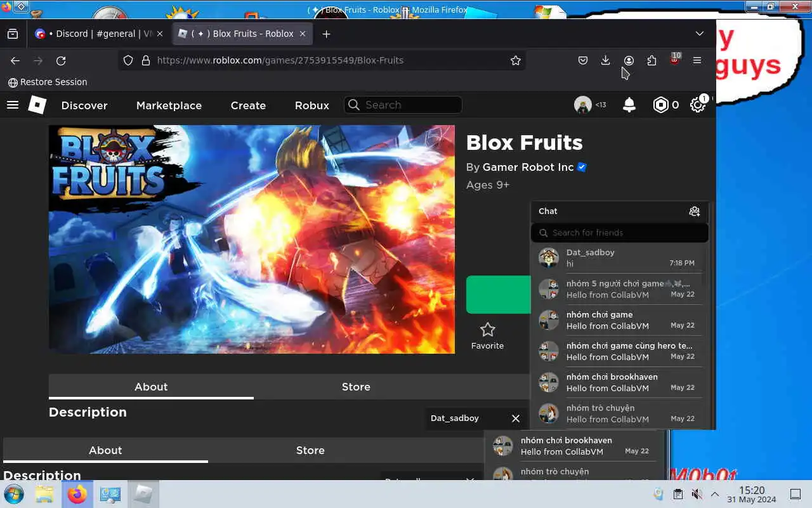Select the Firefox address bar URL
812x508 pixels.
pos(280,60)
